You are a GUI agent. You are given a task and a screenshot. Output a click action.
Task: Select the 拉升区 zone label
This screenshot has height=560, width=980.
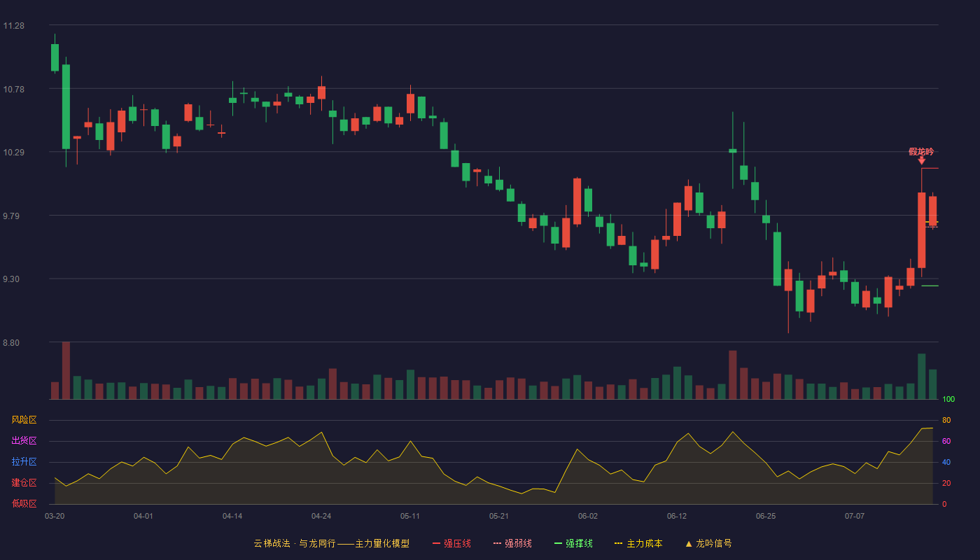[x=24, y=462]
